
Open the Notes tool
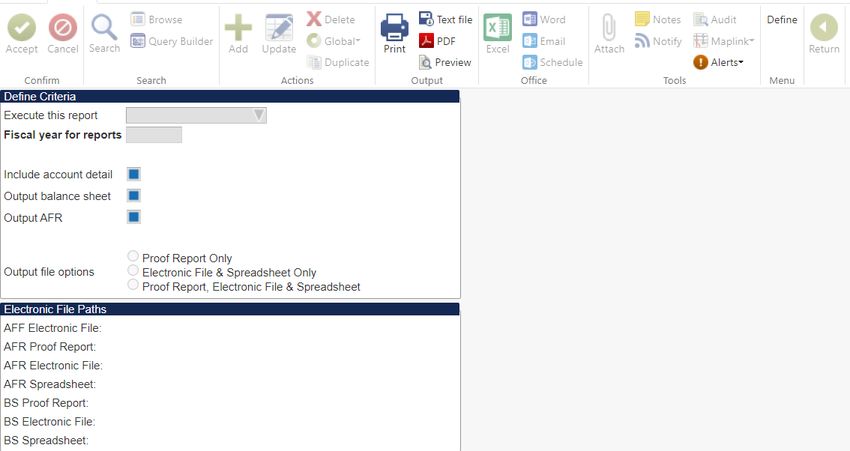pos(658,20)
